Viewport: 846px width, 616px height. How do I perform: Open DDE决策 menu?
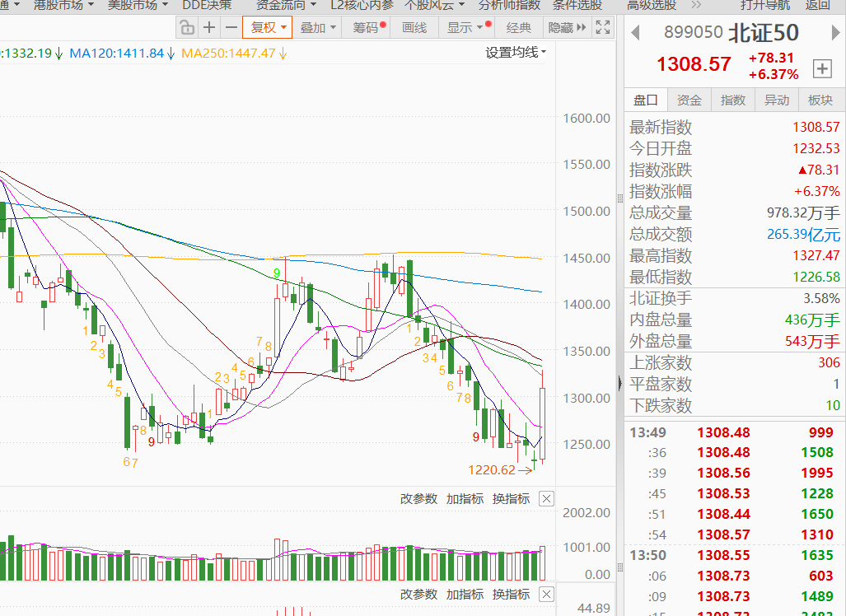208,6
